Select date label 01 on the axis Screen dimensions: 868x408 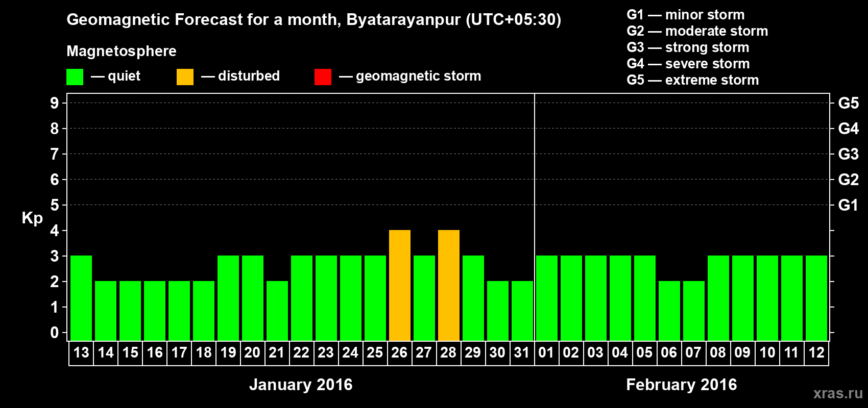tap(547, 352)
